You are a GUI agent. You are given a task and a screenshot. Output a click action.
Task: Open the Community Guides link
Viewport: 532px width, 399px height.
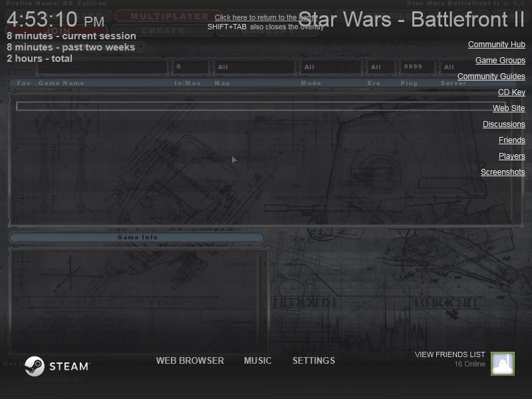[x=491, y=76]
